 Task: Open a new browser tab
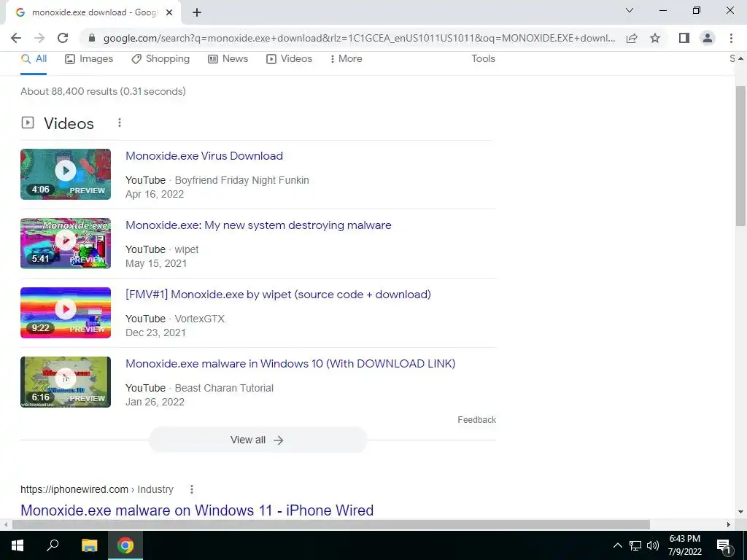197,12
